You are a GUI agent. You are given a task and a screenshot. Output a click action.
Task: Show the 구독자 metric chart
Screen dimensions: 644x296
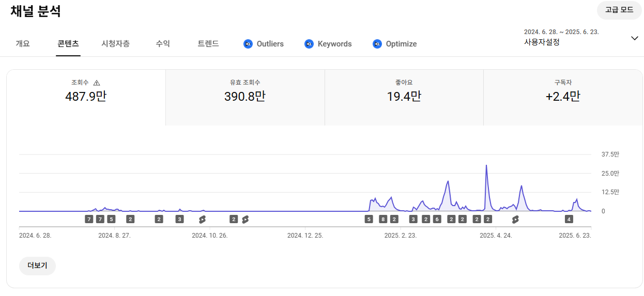click(563, 97)
